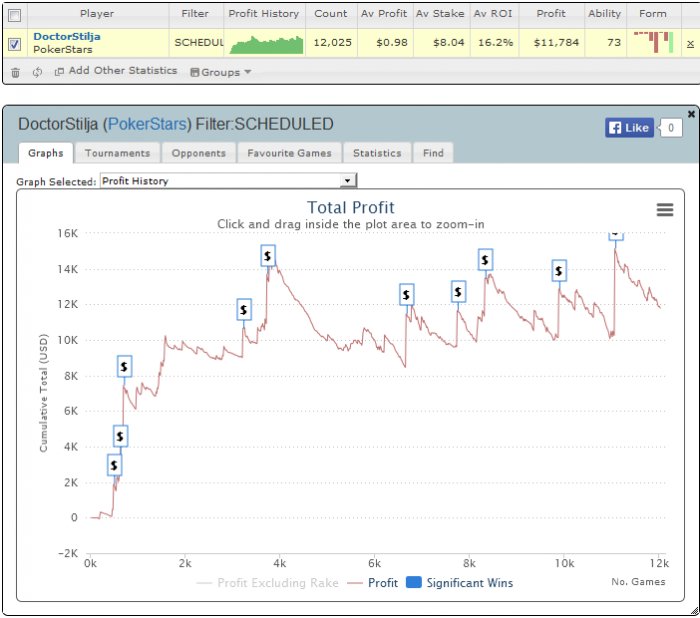Click significant win marker near 10k games
This screenshot has height=618, width=700.
(x=559, y=271)
